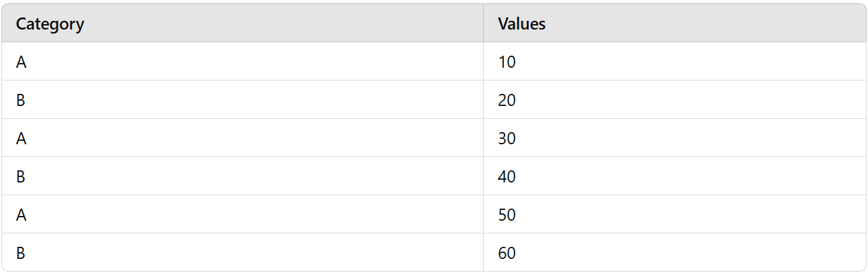Select the cell containing value 20
Screen dimensions: 868x273
coord(675,100)
